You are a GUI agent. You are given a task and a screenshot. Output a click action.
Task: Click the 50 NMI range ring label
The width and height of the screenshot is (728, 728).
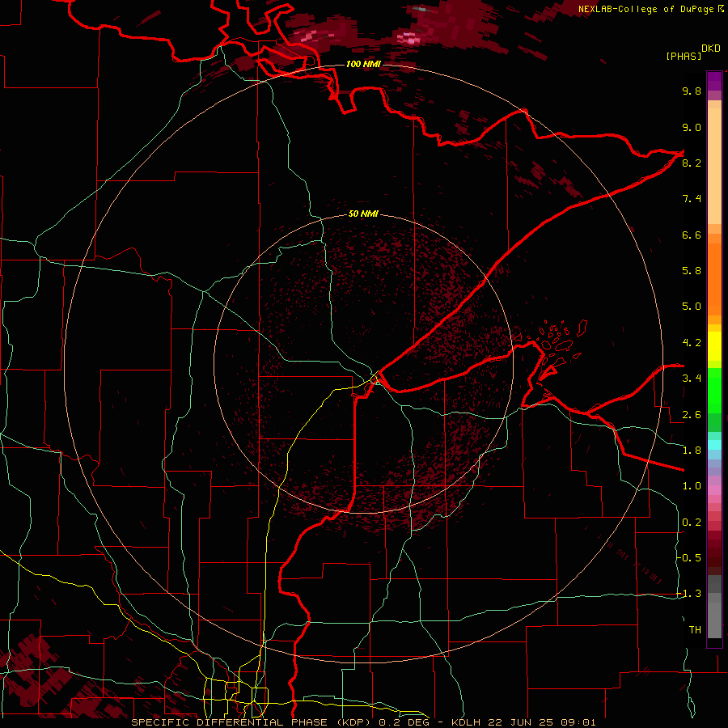click(363, 214)
